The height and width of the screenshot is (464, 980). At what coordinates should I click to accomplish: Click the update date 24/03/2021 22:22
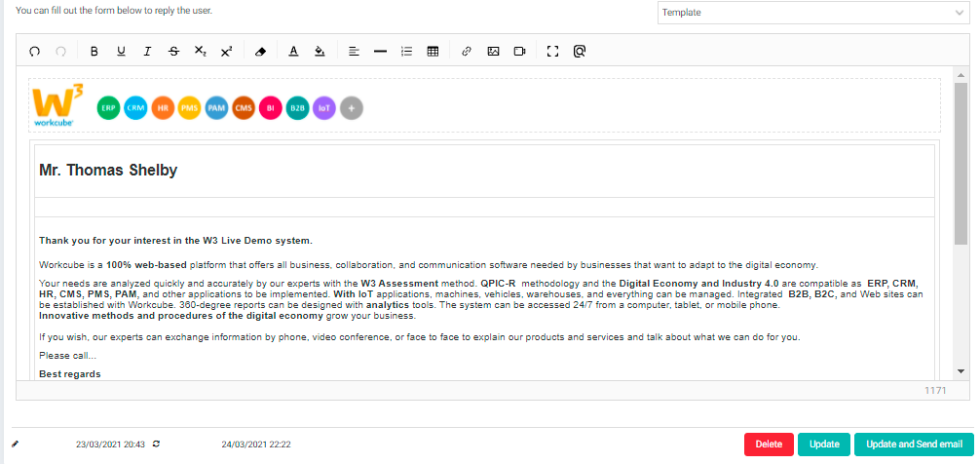click(256, 445)
